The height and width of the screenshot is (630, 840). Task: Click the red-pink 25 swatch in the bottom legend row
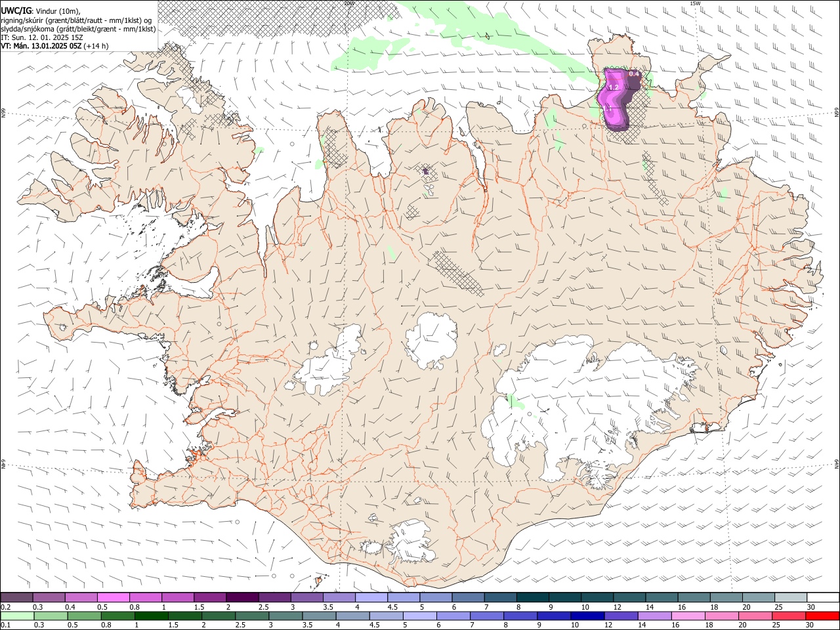pyautogui.click(x=787, y=616)
